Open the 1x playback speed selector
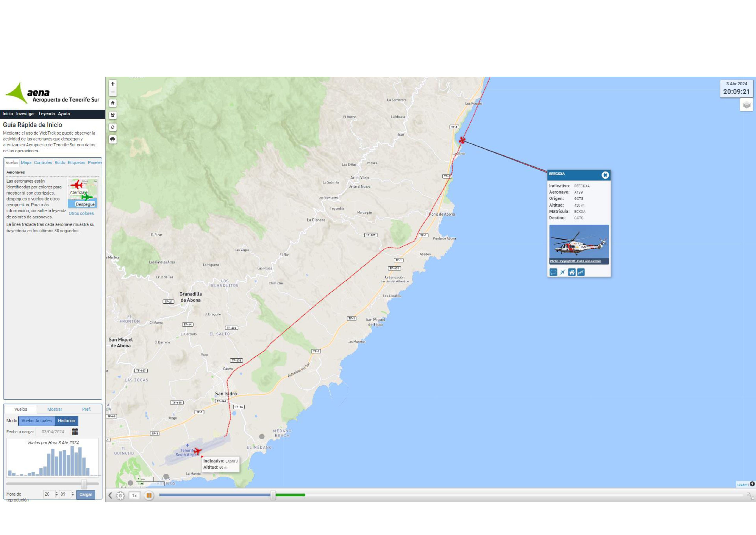This screenshot has height=535, width=756. pos(134,496)
